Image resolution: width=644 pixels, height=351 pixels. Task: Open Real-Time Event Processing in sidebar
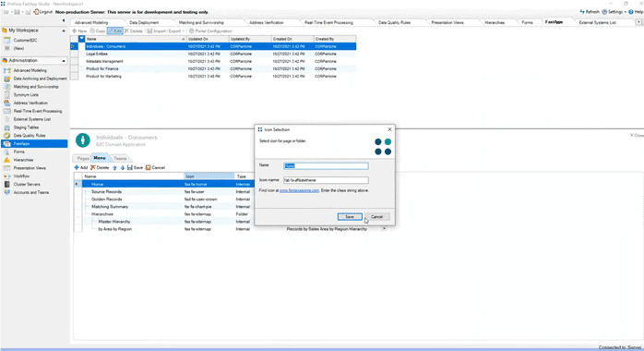click(x=38, y=111)
